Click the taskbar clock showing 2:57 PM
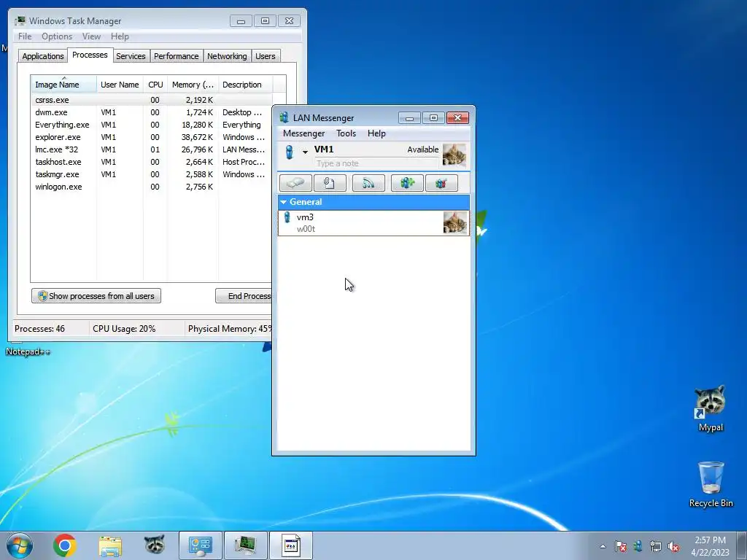Image resolution: width=747 pixels, height=560 pixels. [x=710, y=546]
